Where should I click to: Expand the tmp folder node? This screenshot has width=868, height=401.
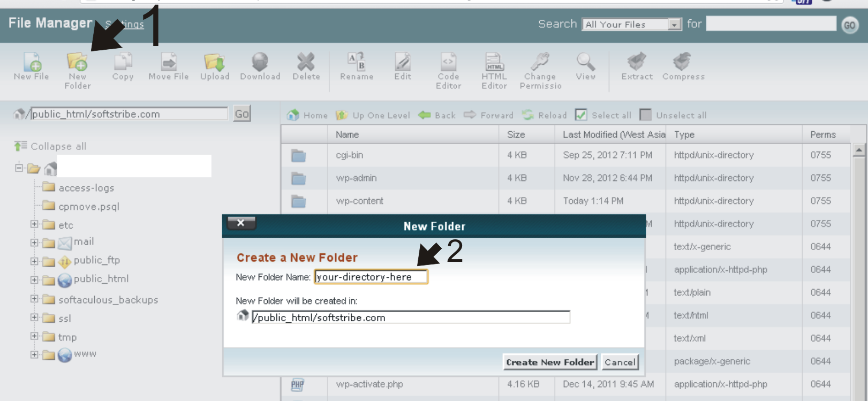(34, 336)
